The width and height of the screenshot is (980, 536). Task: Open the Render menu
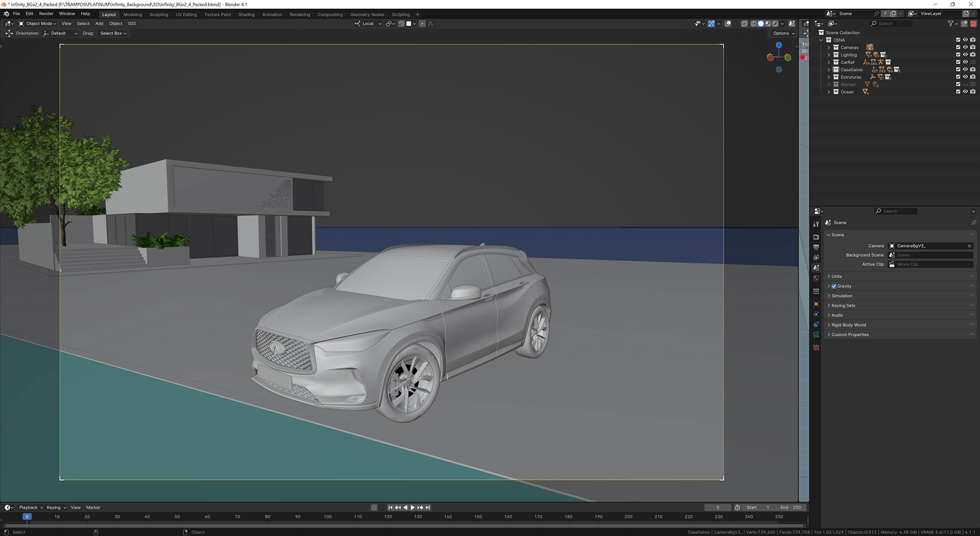pyautogui.click(x=46, y=14)
